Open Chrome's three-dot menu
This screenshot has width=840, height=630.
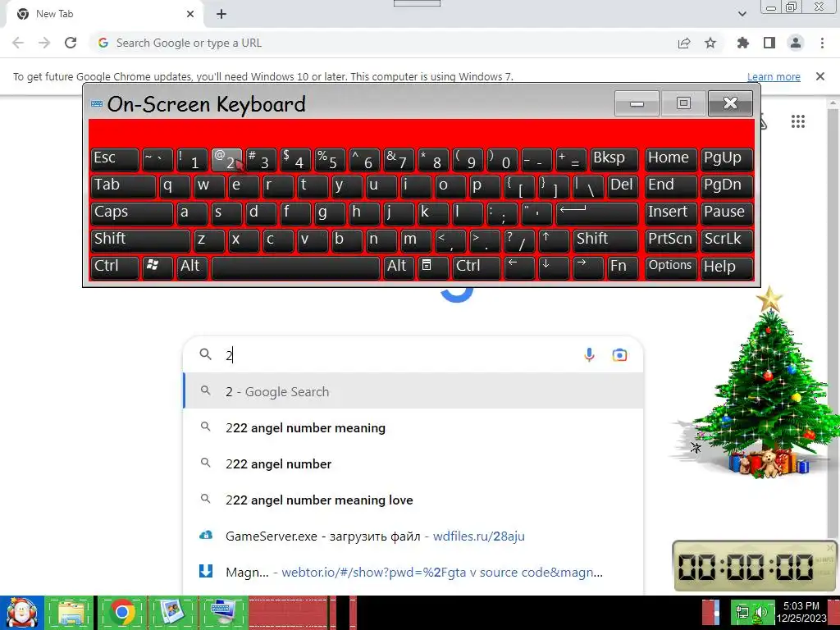pyautogui.click(x=822, y=43)
